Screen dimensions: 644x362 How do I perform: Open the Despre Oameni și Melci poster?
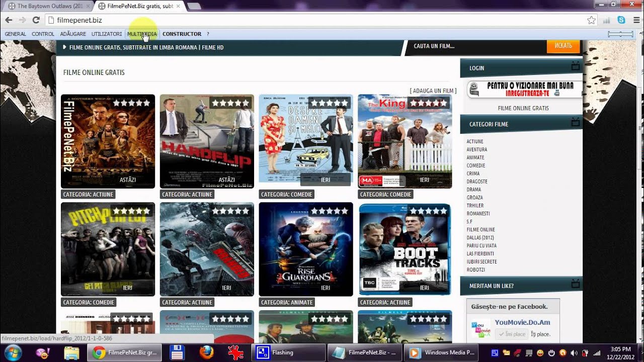click(306, 138)
